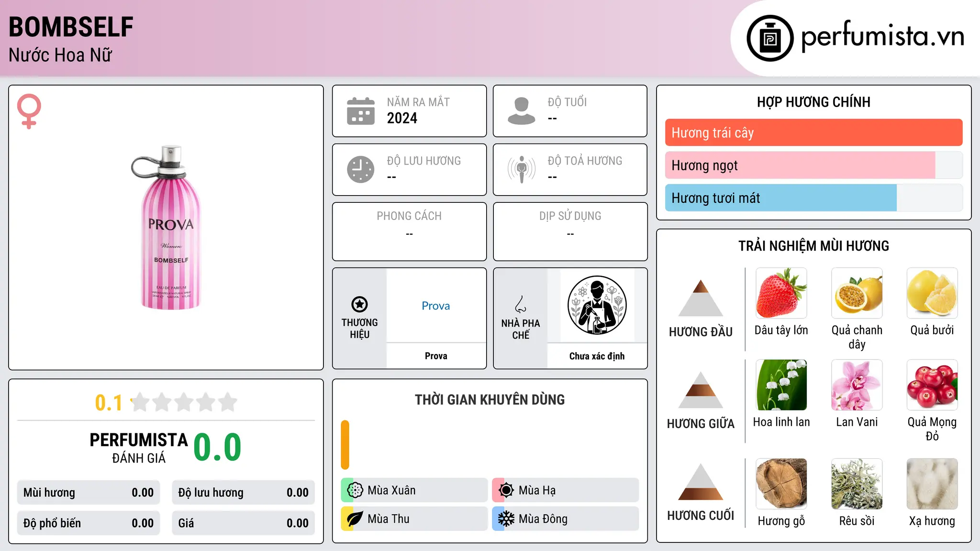Click the Hương trái cây accord bar
This screenshot has width=980, height=551.
(x=813, y=132)
